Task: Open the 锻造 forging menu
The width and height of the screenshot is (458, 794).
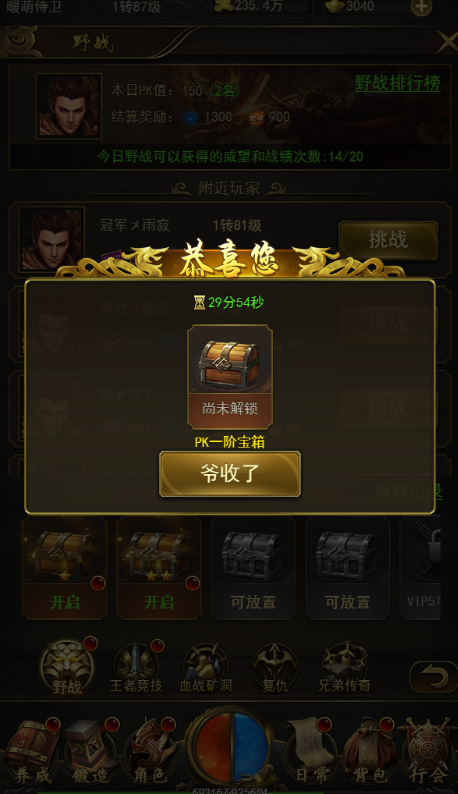Action: point(90,751)
